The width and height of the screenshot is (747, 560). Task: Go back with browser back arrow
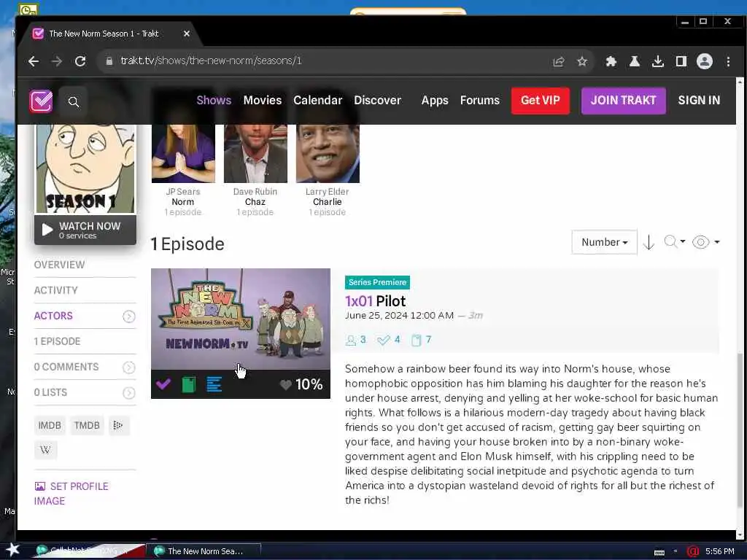click(x=34, y=61)
